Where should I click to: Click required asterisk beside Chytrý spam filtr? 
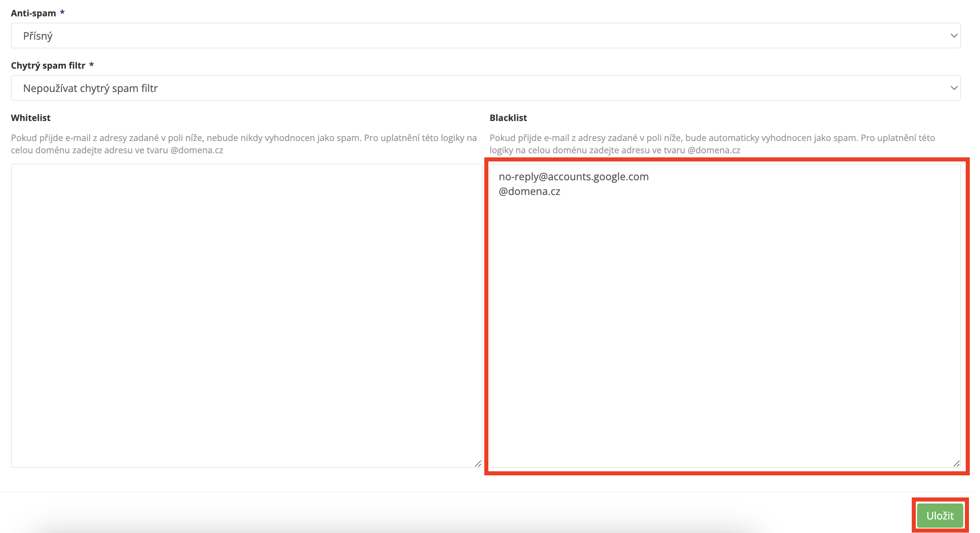point(92,65)
